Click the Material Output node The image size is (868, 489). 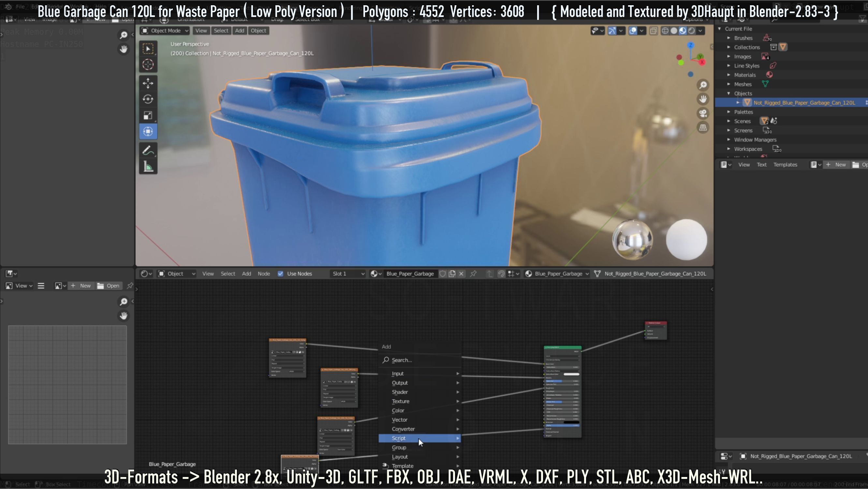coord(656,330)
